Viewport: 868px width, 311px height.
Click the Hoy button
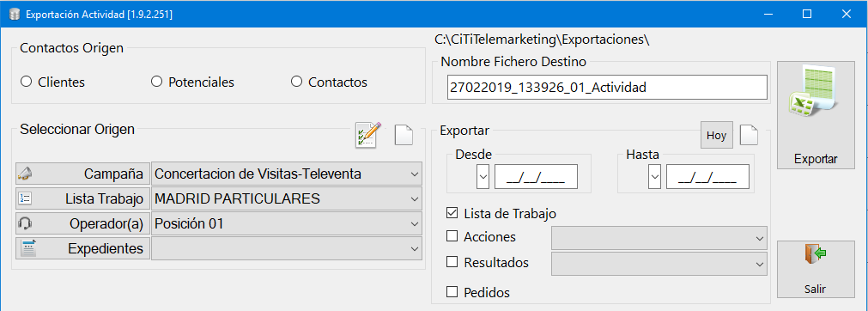[716, 135]
